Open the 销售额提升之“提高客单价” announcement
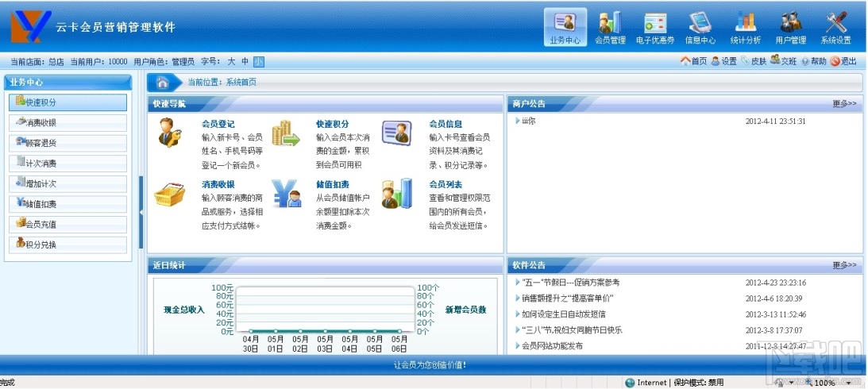This screenshot has width=868, height=389. point(567,298)
